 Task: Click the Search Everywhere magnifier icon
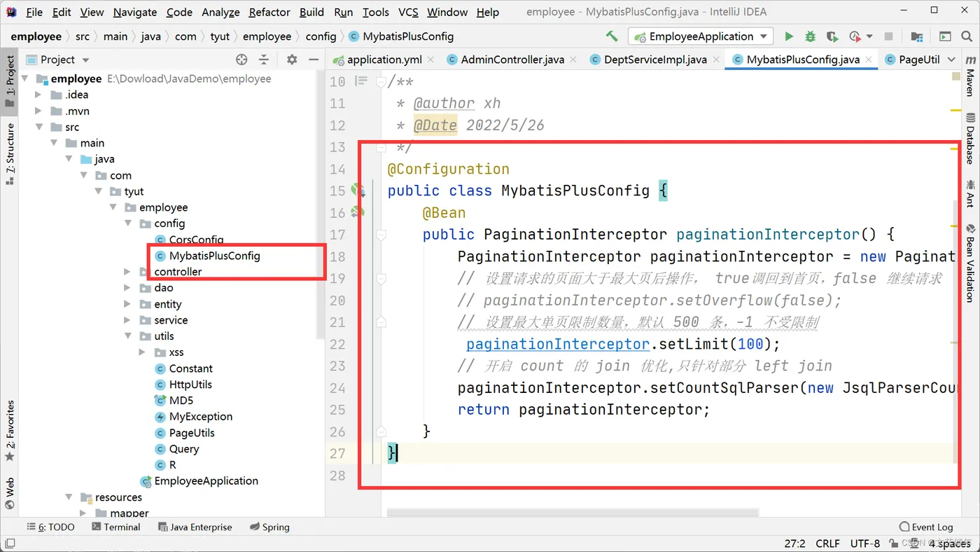(x=968, y=36)
